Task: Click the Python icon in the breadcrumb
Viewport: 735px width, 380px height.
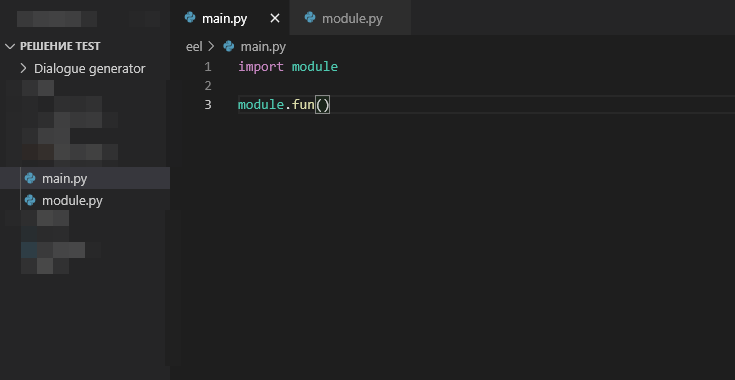Action: click(x=229, y=46)
